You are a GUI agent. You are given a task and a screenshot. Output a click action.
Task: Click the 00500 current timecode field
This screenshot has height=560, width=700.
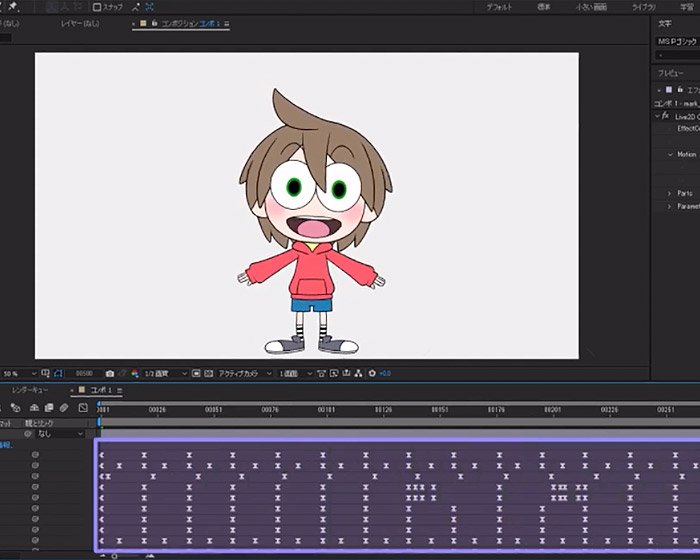[84, 373]
